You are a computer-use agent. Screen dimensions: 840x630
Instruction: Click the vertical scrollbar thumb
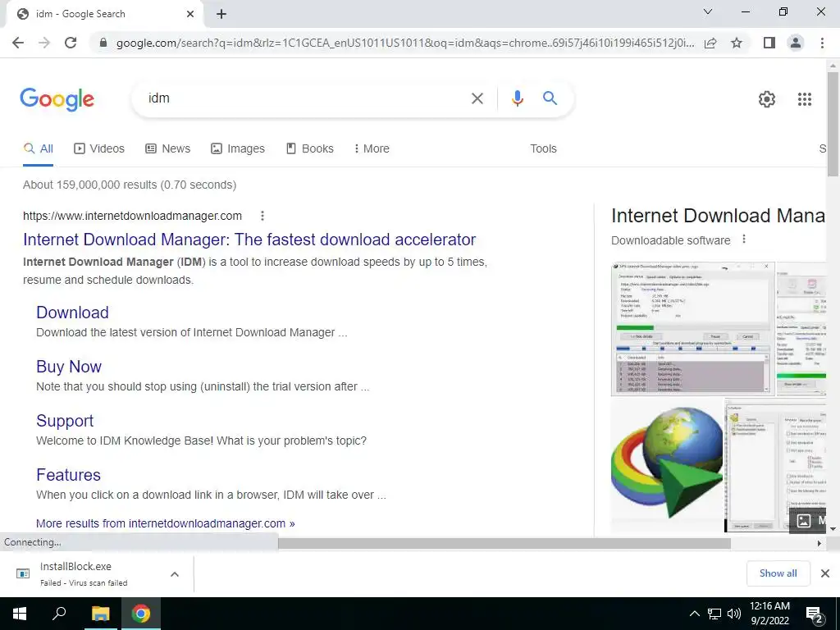click(x=833, y=123)
